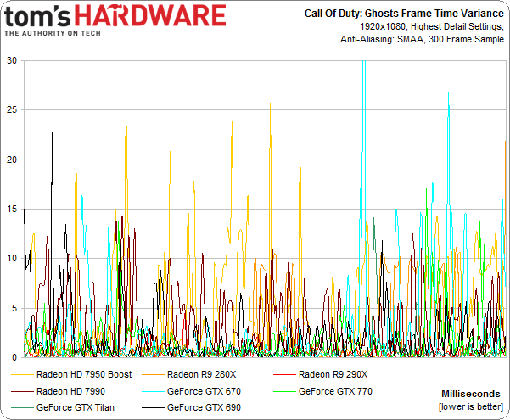Click the Radeon R9 280X legend label
The width and height of the screenshot is (510, 420).
(x=202, y=374)
